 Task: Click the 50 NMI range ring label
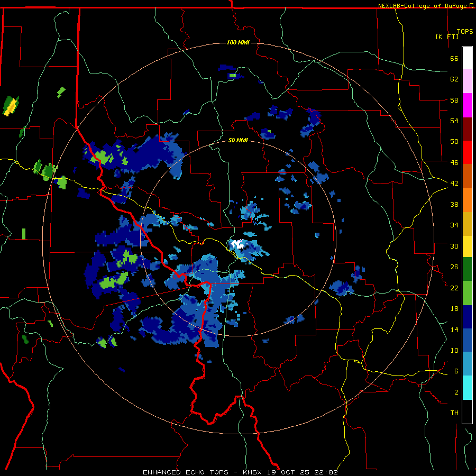pos(238,140)
